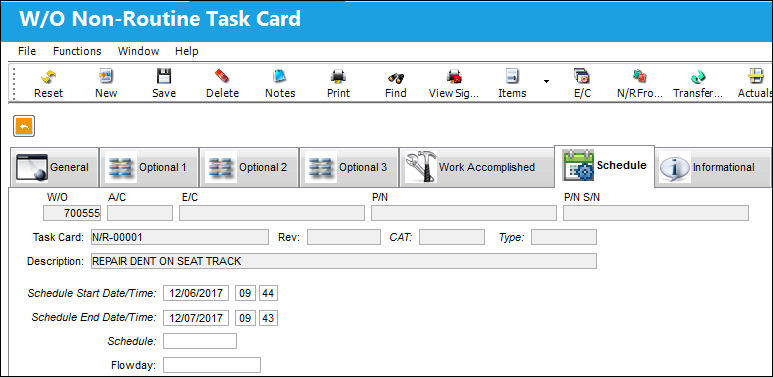Expand the Items dropdown arrow
The height and width of the screenshot is (377, 773).
(x=546, y=81)
